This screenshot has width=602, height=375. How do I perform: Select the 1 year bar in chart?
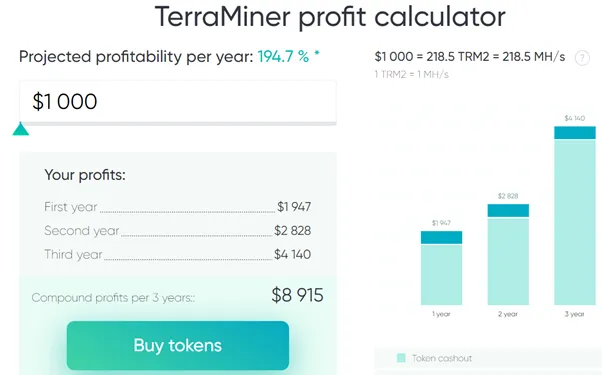click(x=441, y=268)
